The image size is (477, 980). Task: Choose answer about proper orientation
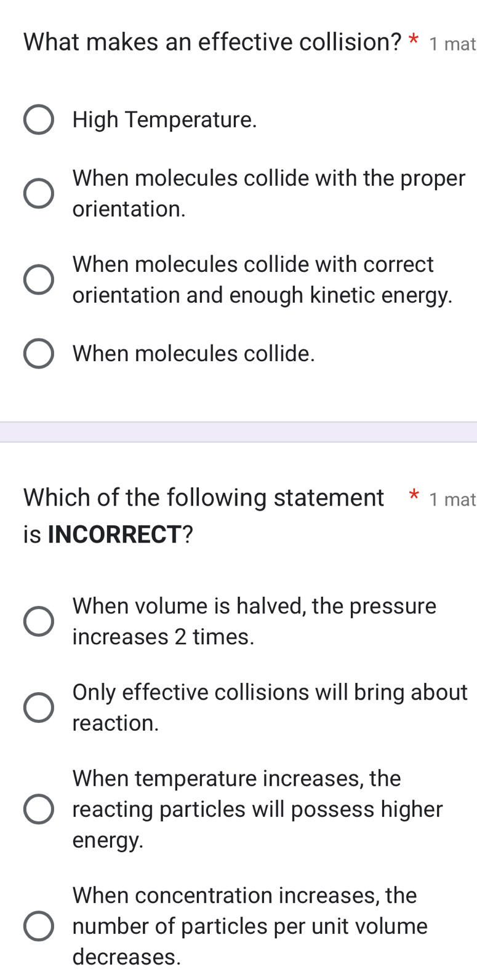click(x=38, y=193)
